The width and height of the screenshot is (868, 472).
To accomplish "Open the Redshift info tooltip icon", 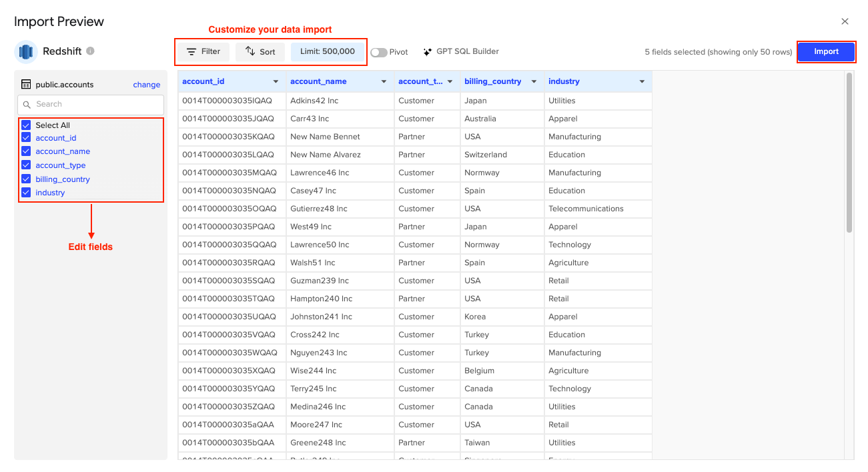I will [x=90, y=51].
